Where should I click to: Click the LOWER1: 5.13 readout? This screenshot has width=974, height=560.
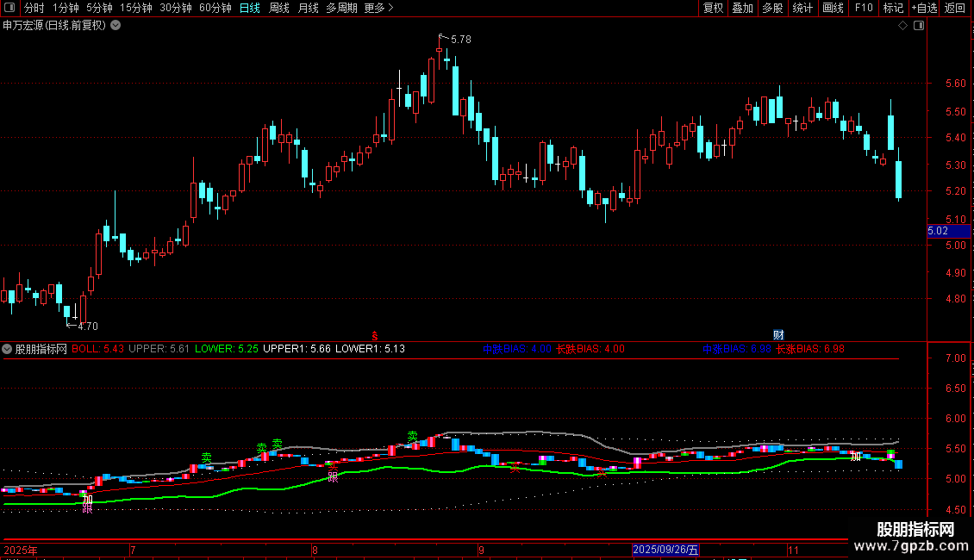coord(371,349)
